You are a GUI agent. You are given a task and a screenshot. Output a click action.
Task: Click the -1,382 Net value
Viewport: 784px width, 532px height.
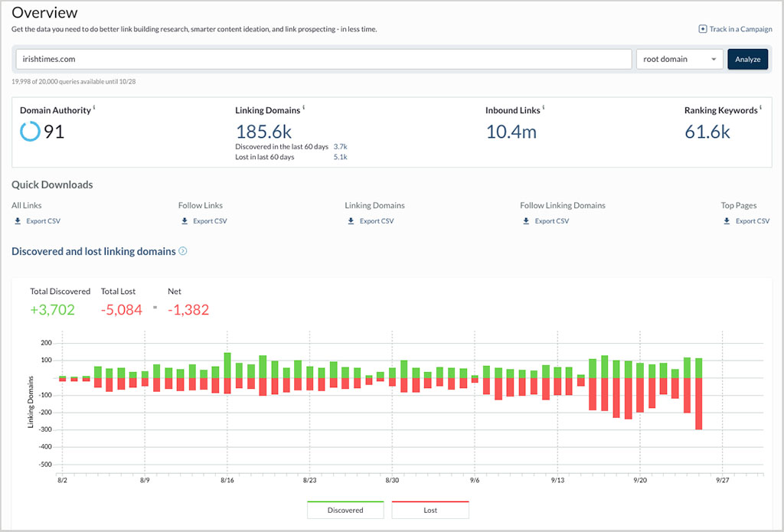pos(188,310)
